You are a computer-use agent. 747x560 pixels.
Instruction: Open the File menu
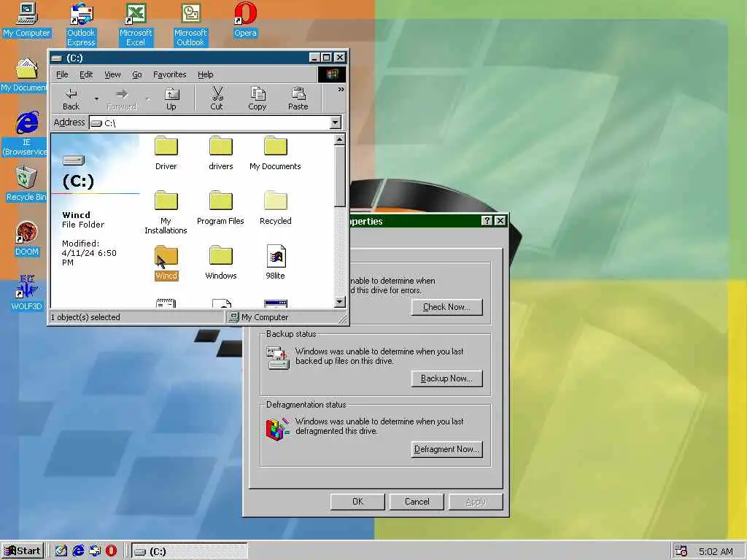click(62, 75)
